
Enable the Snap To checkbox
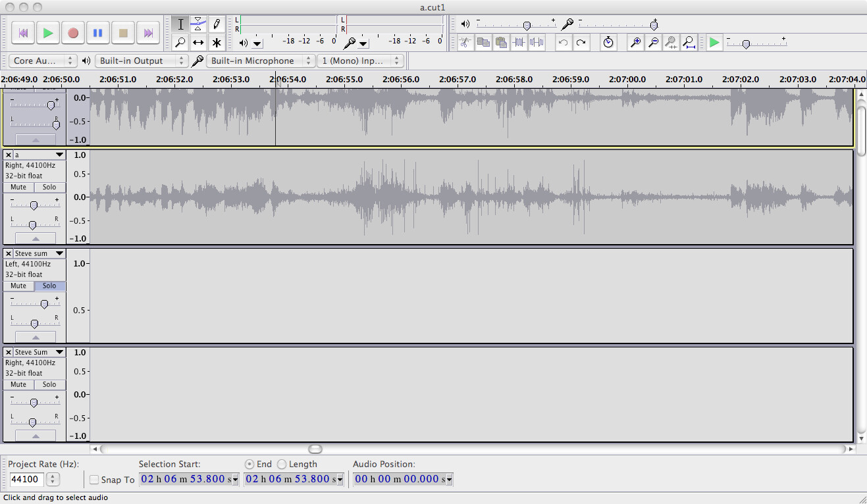94,480
